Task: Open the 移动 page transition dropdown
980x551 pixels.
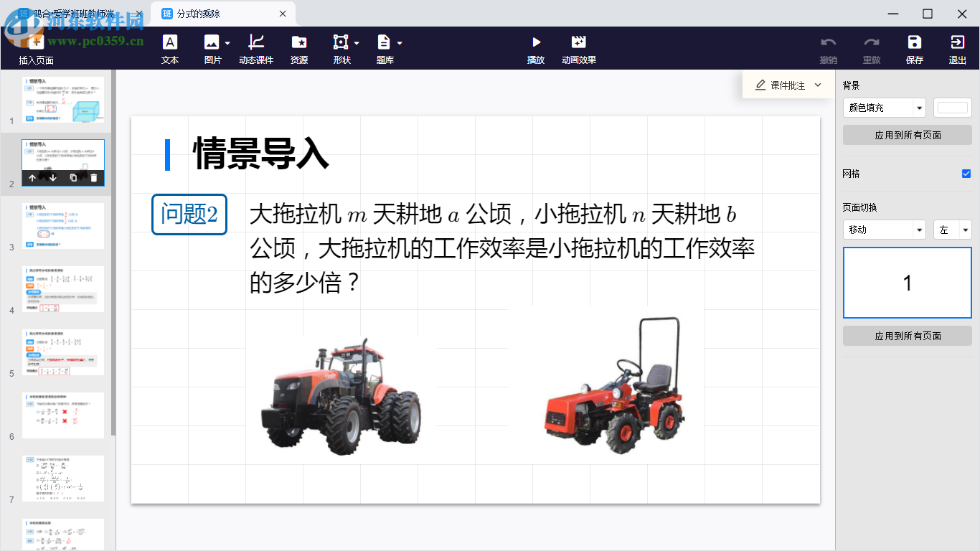Action: 884,230
